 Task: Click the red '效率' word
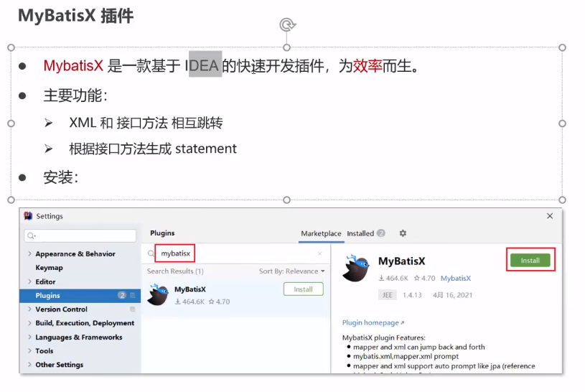pos(368,66)
